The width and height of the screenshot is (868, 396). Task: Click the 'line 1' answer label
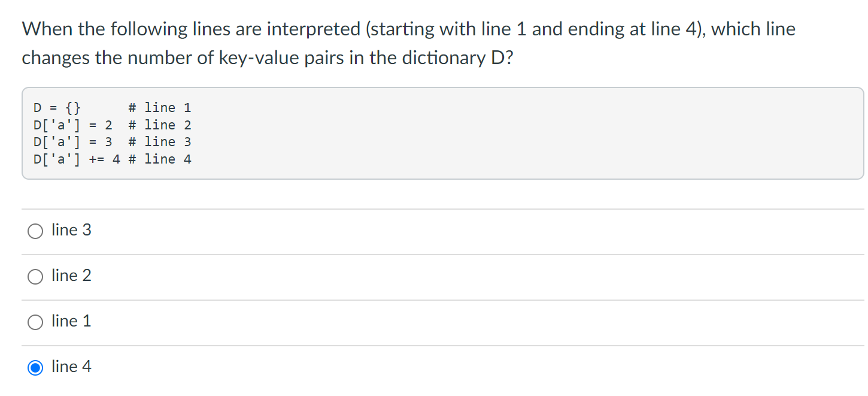click(x=71, y=321)
